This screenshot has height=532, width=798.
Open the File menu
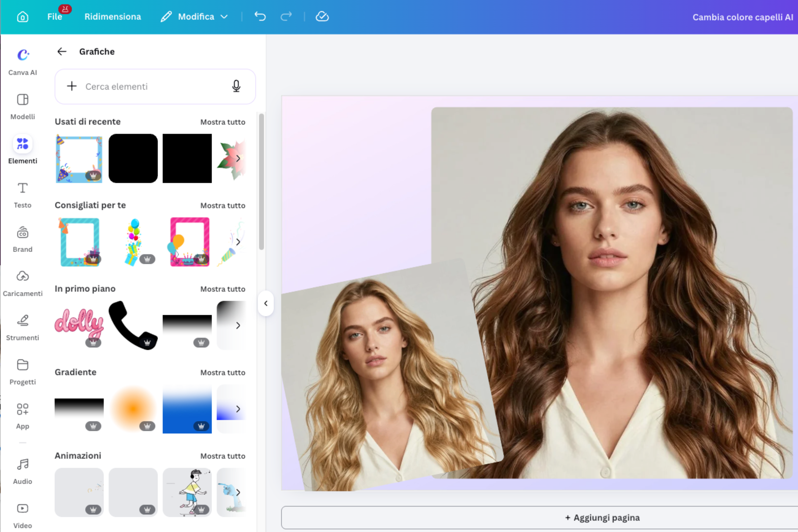55,17
